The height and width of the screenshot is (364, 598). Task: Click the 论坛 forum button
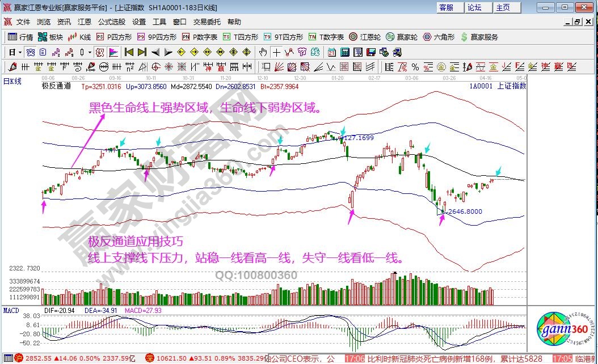coord(474,7)
